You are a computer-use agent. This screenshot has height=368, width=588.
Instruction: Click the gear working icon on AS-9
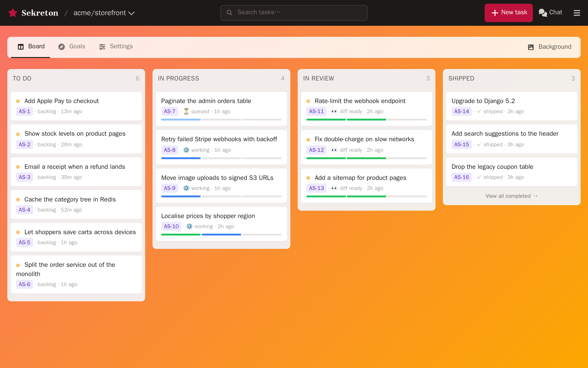186,188
